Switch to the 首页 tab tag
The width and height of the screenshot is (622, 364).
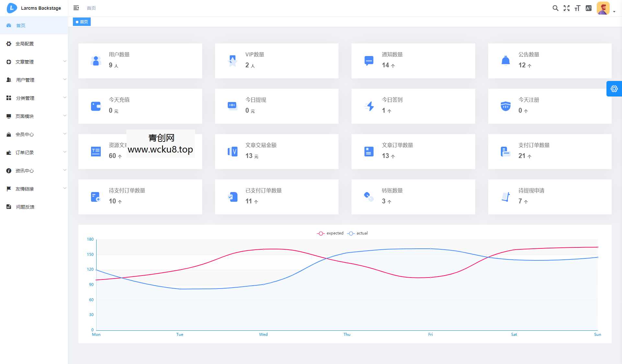tap(82, 22)
